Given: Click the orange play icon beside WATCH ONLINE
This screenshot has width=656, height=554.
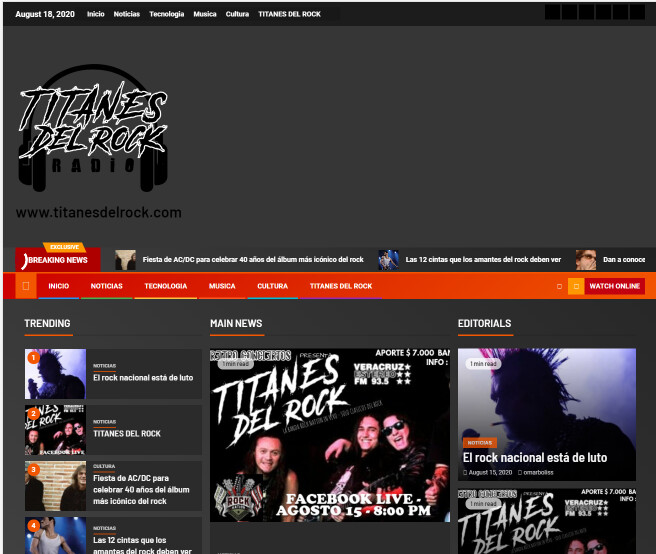Looking at the screenshot, I should 576,286.
